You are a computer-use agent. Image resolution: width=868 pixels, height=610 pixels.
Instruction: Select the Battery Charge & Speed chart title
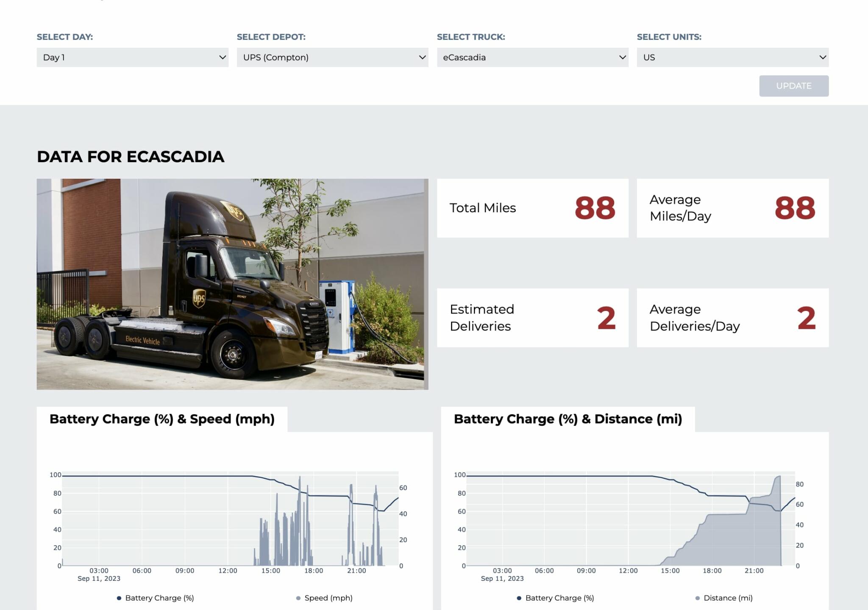point(163,419)
